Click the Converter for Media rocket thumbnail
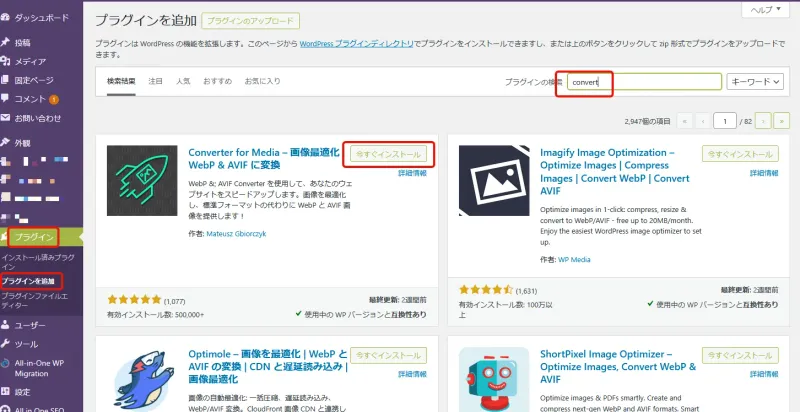This screenshot has width=800, height=412. 142,181
